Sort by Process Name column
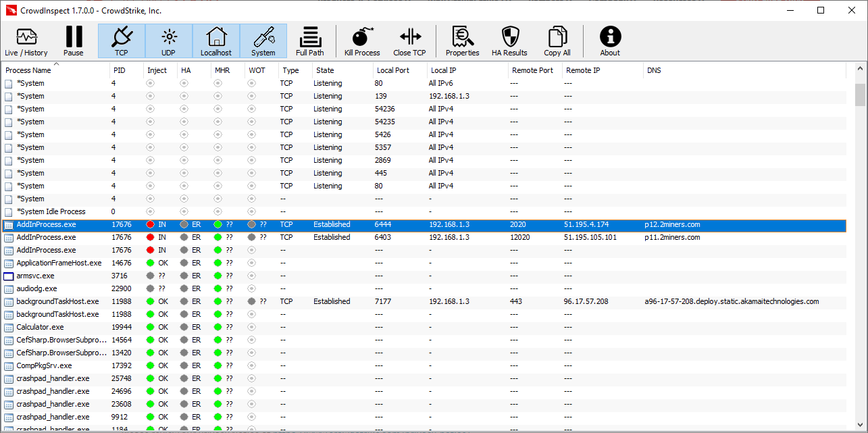Image resolution: width=868 pixels, height=433 pixels. click(55, 70)
